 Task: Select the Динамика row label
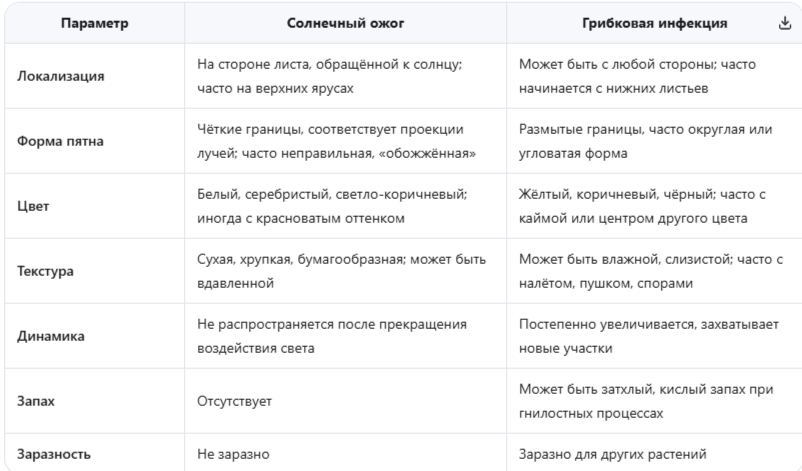click(x=51, y=336)
